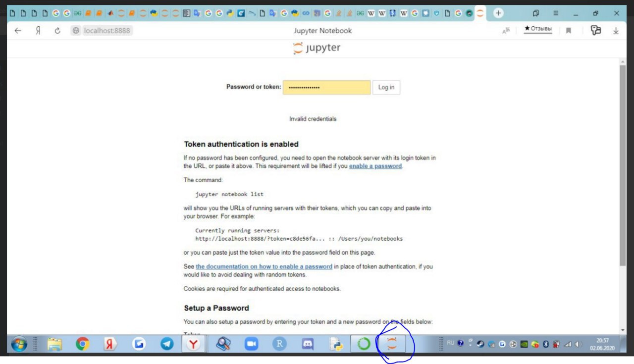Open the 'enable a password' link

click(375, 166)
